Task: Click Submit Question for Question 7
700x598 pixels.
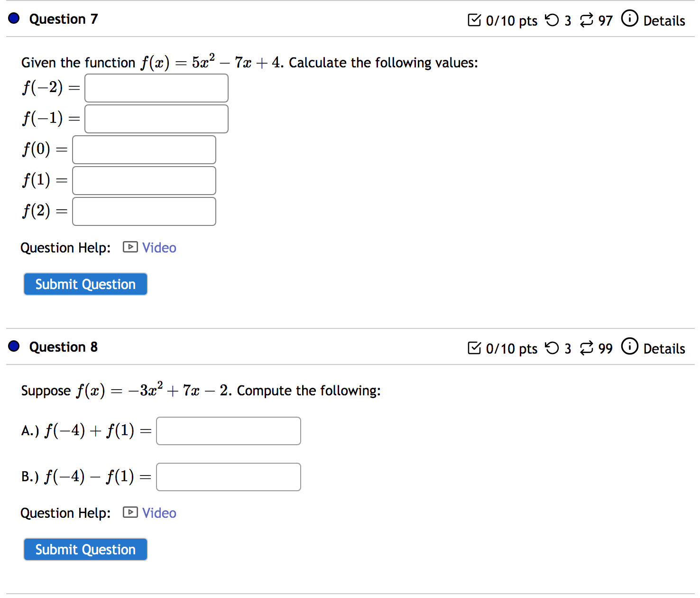Action: coord(85,284)
